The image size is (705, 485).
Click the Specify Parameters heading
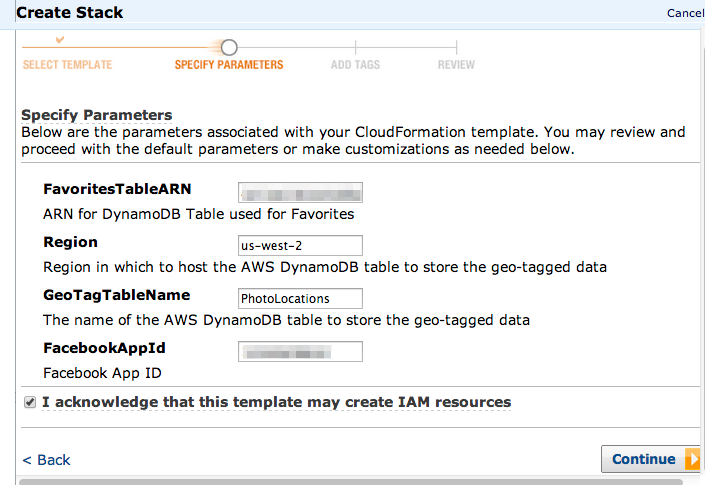point(97,115)
